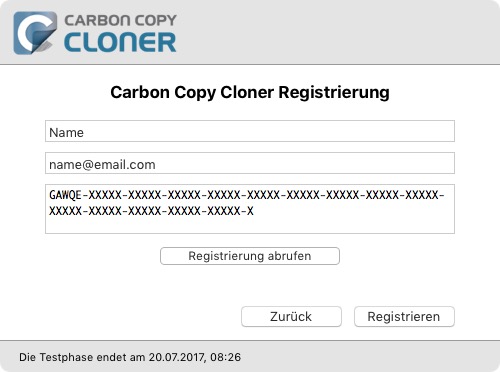The height and width of the screenshot is (372, 500).
Task: Click the word 'Registrierung' in the heading
Action: pyautogui.click(x=334, y=92)
